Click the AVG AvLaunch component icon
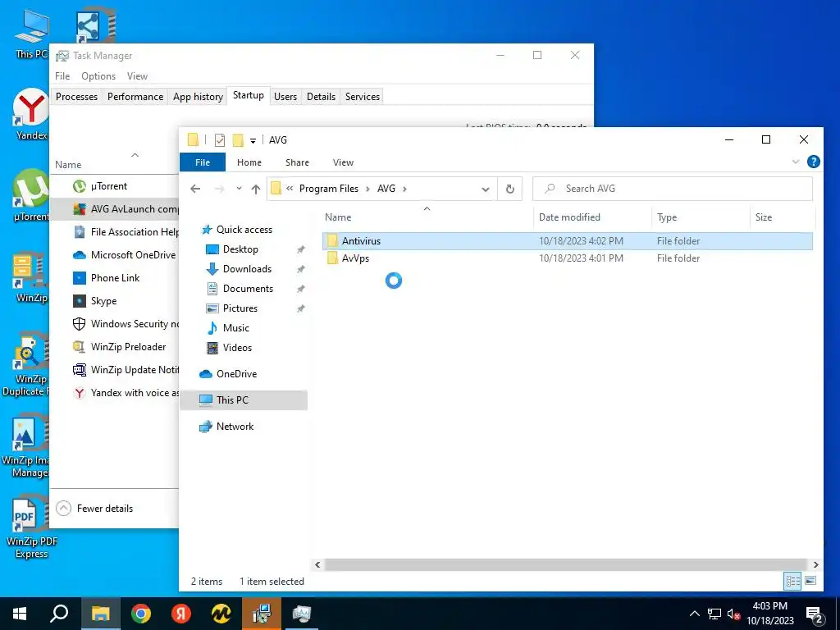The width and height of the screenshot is (840, 630). [80, 209]
